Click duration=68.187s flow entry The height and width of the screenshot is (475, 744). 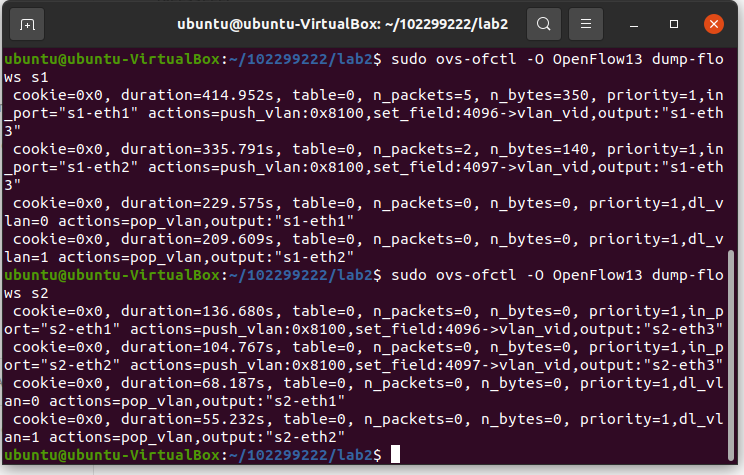click(x=193, y=383)
